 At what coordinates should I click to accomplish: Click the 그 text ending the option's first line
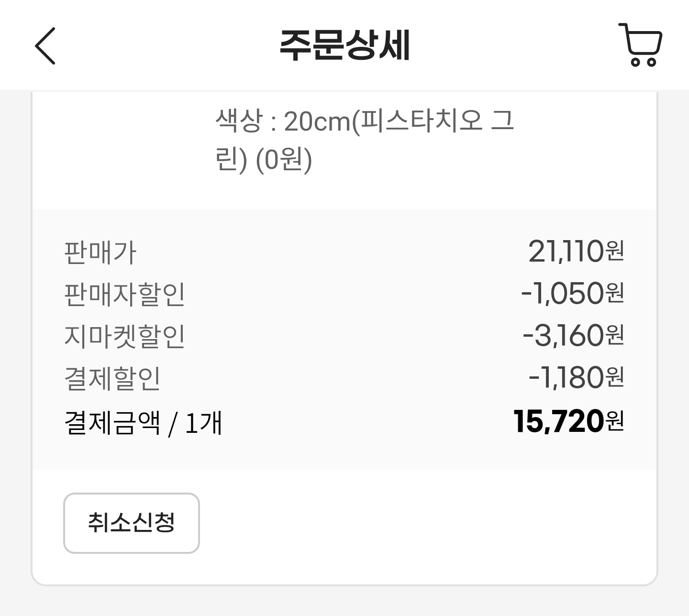[503, 121]
